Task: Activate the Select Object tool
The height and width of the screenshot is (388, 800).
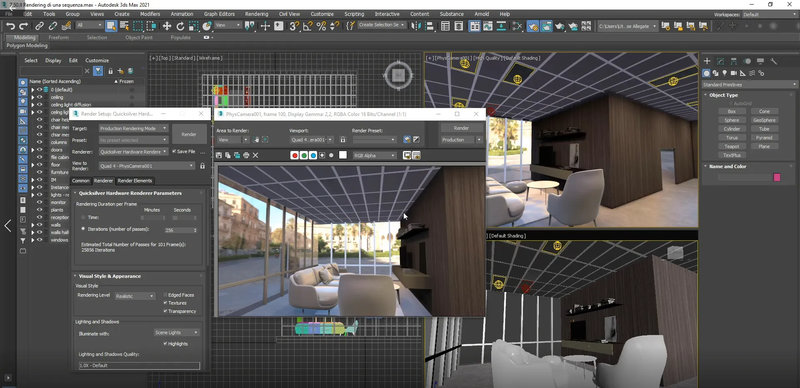Action: [111, 26]
